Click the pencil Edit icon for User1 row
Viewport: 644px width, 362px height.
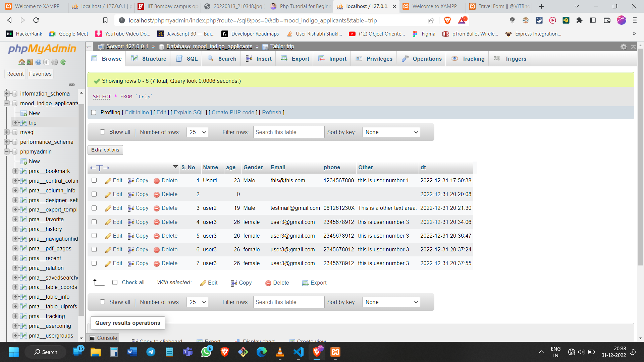point(108,181)
